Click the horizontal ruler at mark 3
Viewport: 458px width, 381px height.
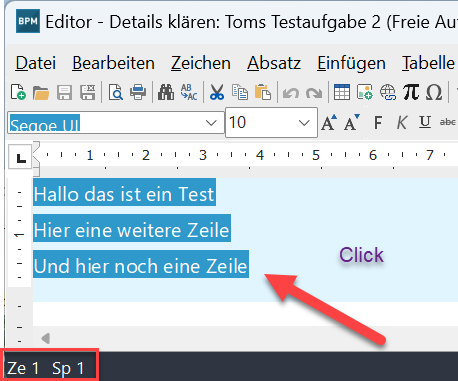click(203, 155)
